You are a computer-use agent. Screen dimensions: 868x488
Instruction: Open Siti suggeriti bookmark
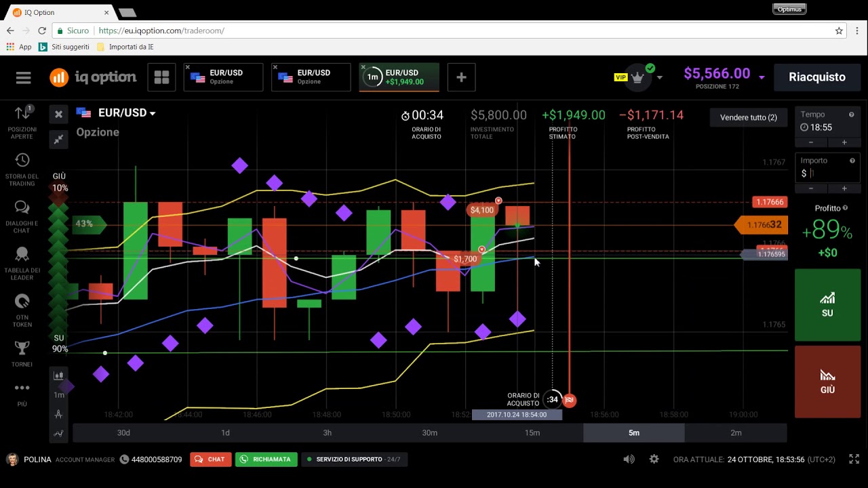[64, 47]
